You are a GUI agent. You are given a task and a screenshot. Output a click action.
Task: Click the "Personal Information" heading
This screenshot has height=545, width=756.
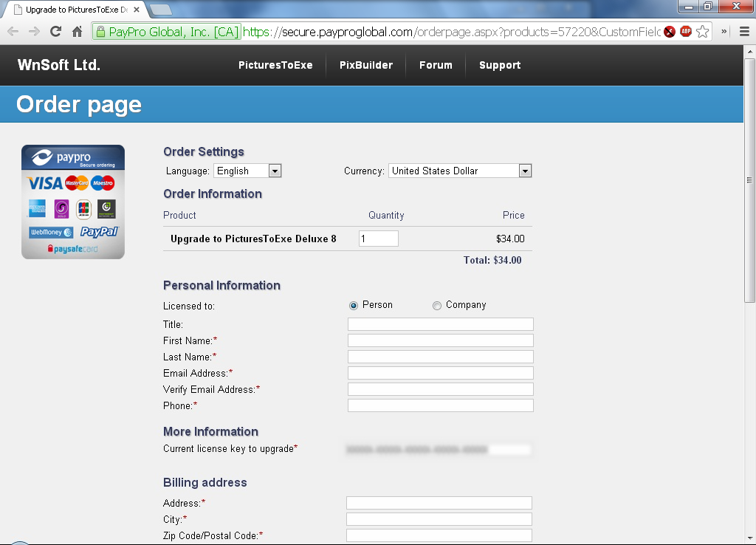pyautogui.click(x=221, y=286)
